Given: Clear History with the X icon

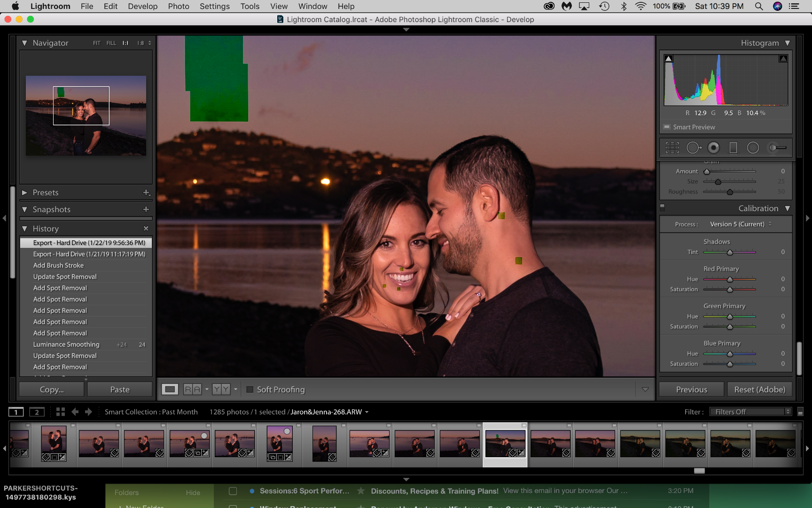Looking at the screenshot, I should coord(146,229).
